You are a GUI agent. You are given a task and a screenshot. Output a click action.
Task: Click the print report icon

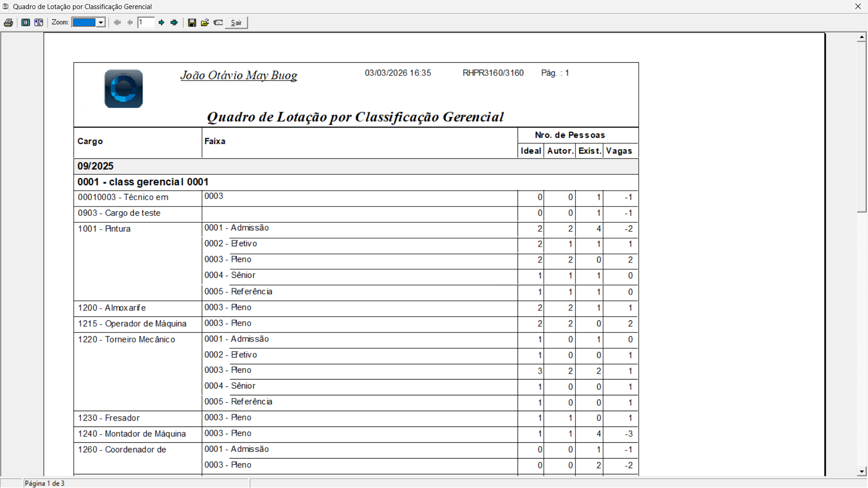(8, 23)
